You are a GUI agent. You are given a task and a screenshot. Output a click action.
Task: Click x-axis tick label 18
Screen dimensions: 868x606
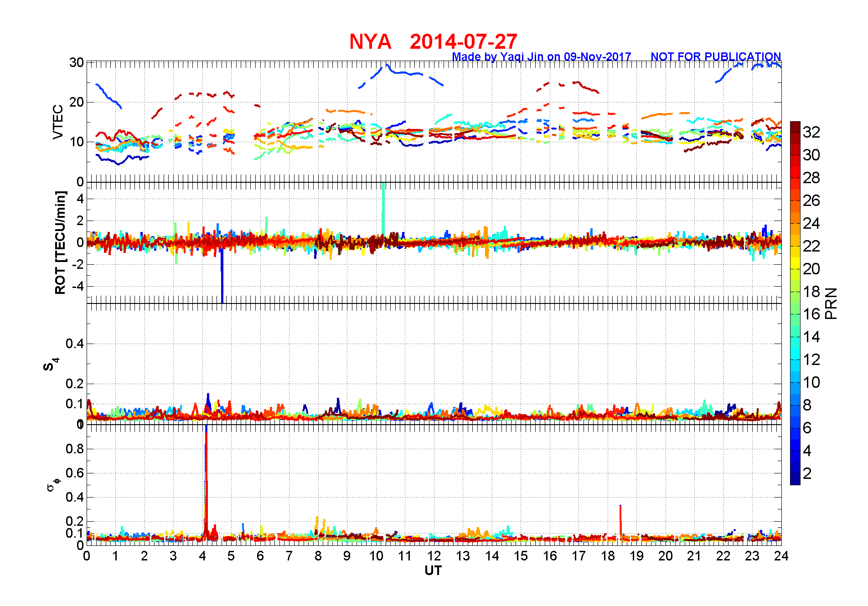(608, 556)
